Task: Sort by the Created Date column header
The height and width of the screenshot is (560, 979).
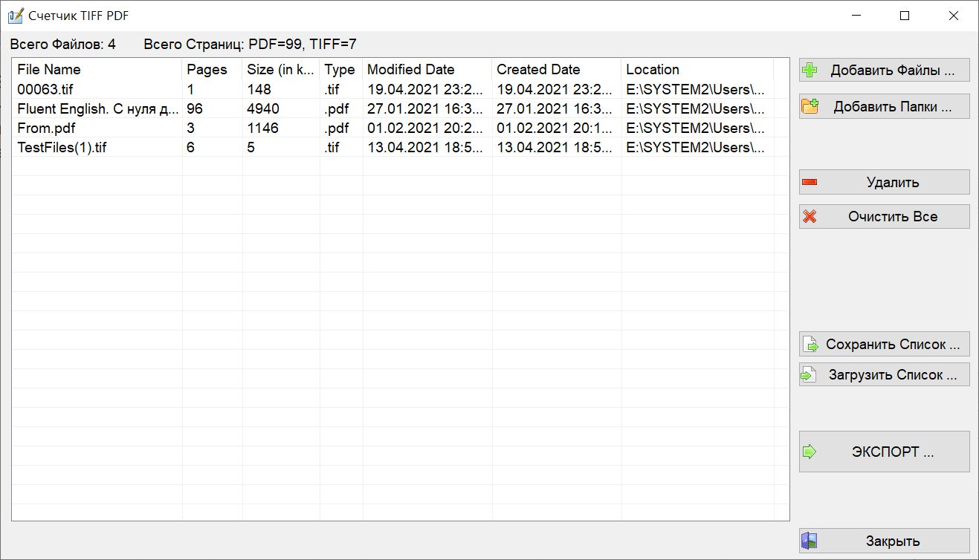Action: pos(557,69)
